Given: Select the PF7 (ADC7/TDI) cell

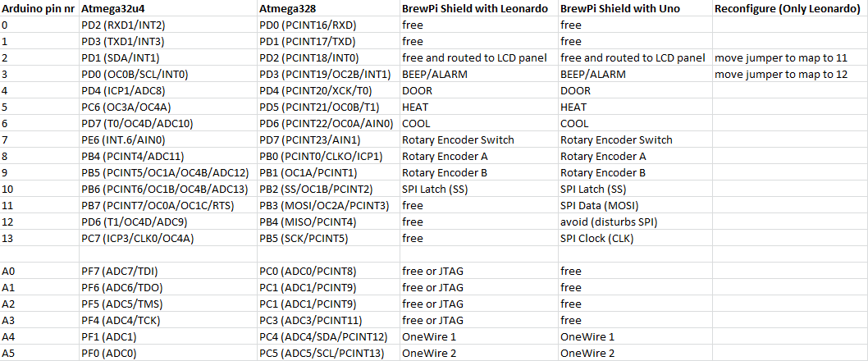Looking at the screenshot, I should [x=168, y=272].
